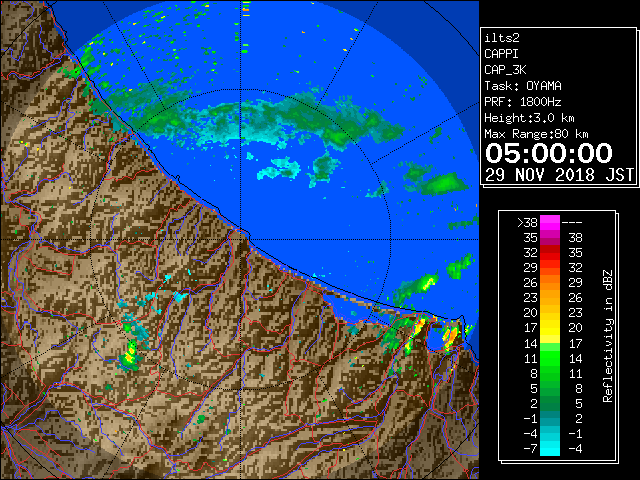Click the large 05:00:00 timestamp
This screenshot has width=640, height=480.
549,153
